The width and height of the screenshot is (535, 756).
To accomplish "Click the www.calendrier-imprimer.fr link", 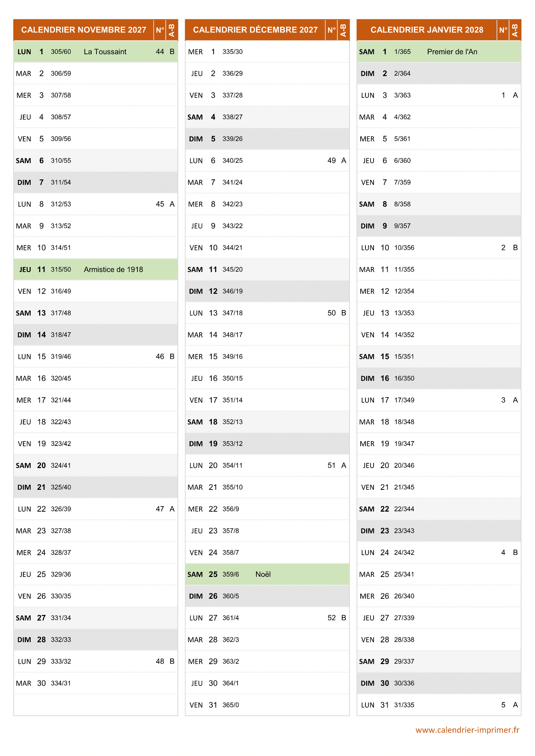I will [x=467, y=730].
